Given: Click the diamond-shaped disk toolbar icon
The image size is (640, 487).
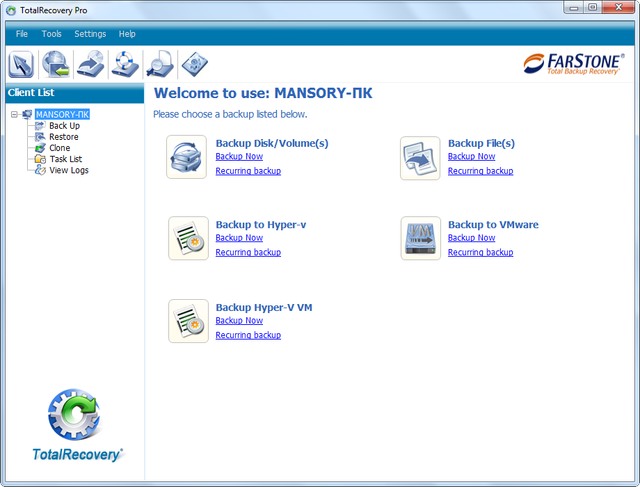Looking at the screenshot, I should pyautogui.click(x=194, y=64).
